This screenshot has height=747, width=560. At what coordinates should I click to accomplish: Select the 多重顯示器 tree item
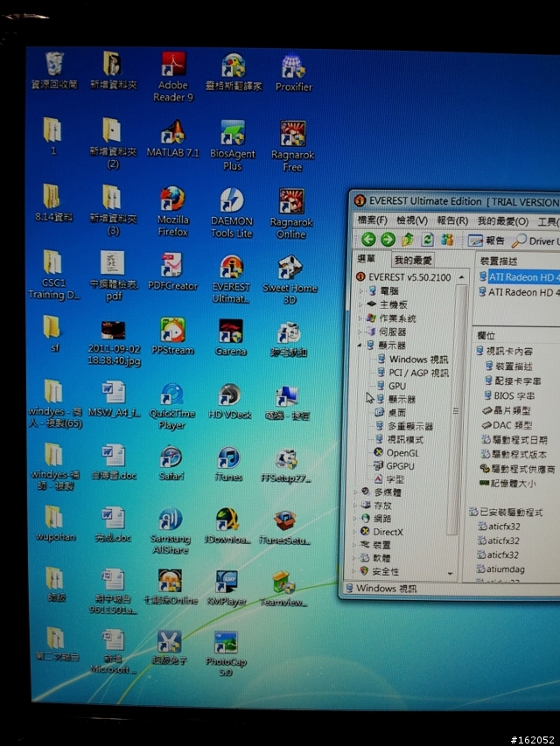[x=404, y=426]
